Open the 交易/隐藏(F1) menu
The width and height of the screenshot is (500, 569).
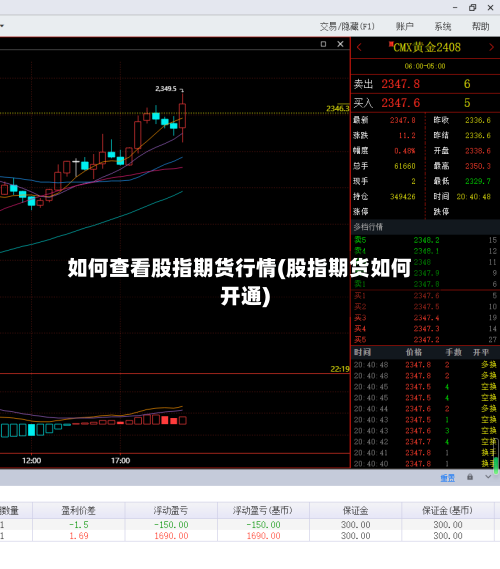tap(347, 26)
